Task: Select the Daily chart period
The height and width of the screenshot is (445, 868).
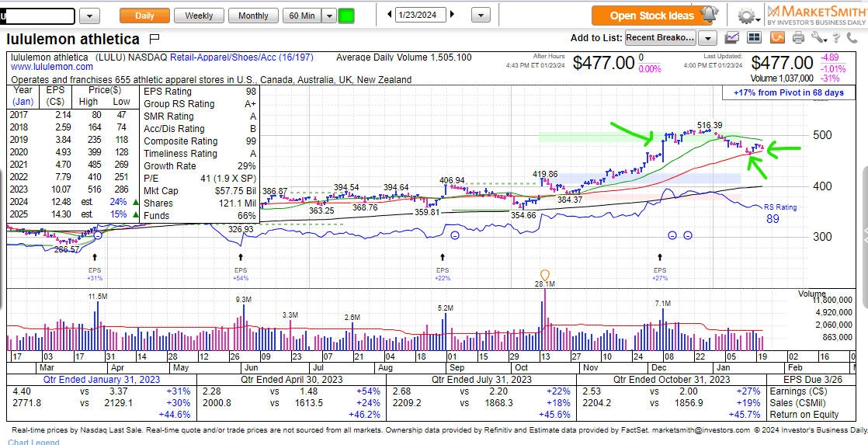Action: [x=144, y=16]
